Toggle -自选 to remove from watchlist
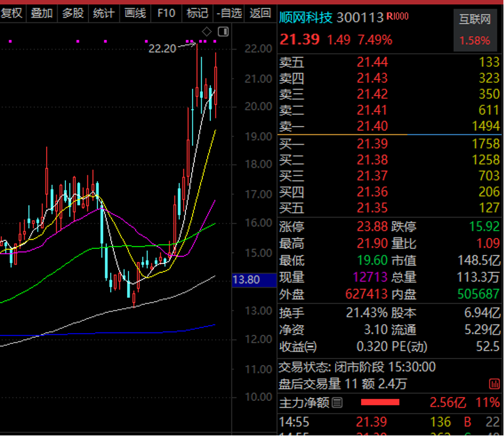The width and height of the screenshot is (504, 436). coord(229,13)
